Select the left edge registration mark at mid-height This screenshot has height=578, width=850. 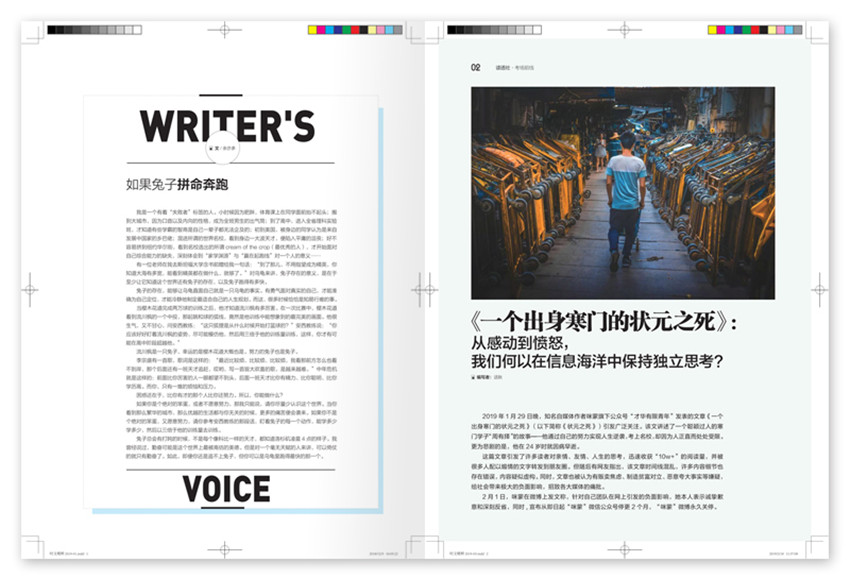[30, 290]
